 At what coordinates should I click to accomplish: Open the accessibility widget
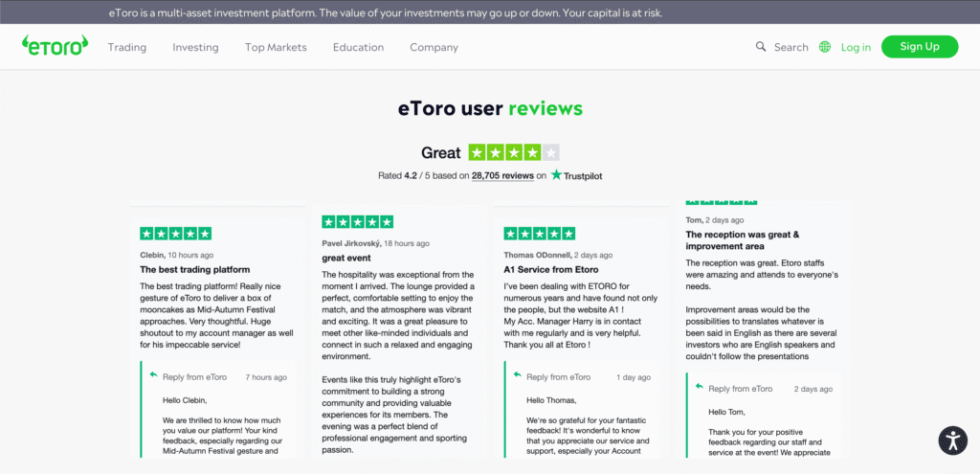[952, 440]
